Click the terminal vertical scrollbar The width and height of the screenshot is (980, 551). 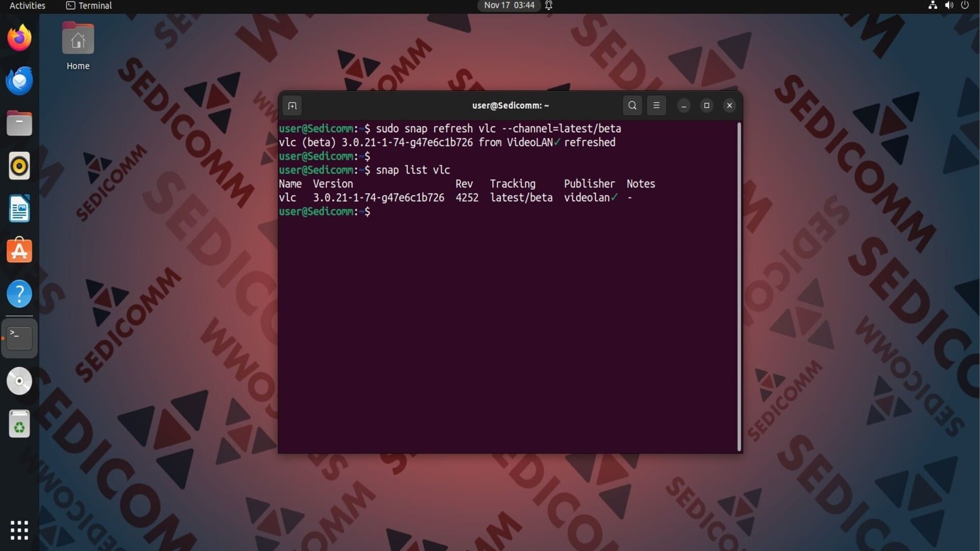click(739, 286)
